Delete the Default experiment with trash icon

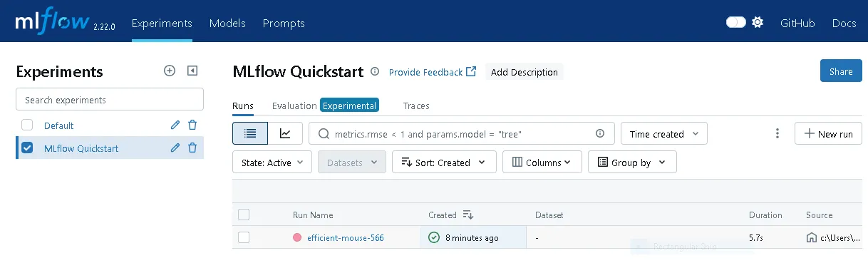pyautogui.click(x=192, y=125)
